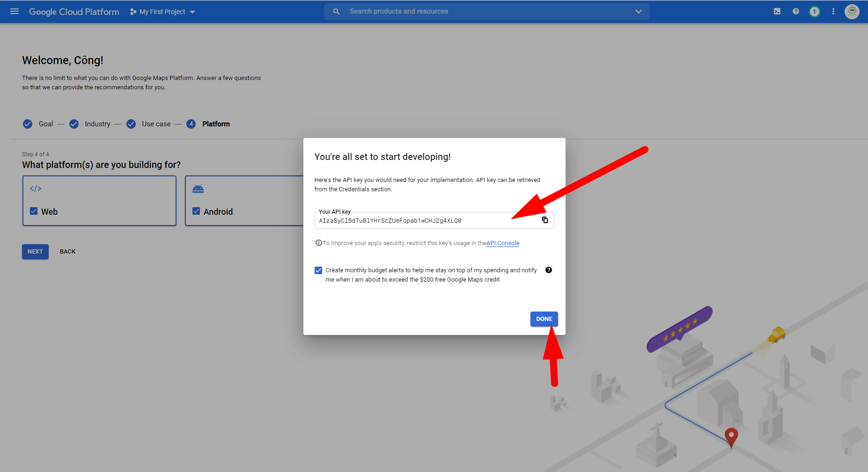Go to the Use case step

click(156, 124)
